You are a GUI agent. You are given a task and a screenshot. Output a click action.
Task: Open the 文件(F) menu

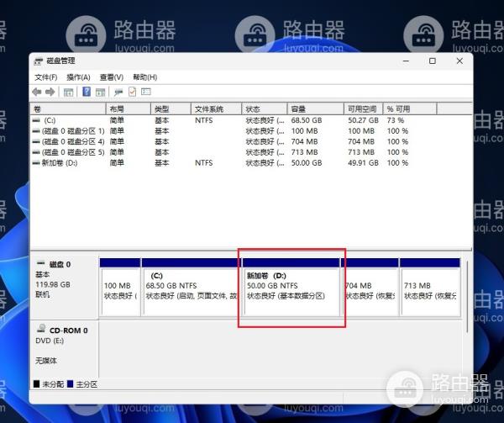click(x=46, y=77)
